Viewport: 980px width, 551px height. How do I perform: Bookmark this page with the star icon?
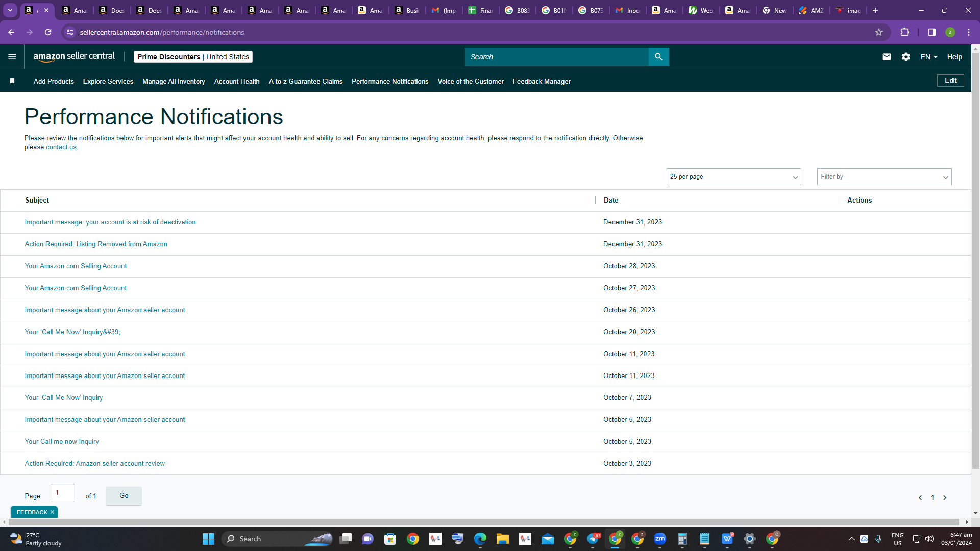click(x=879, y=32)
